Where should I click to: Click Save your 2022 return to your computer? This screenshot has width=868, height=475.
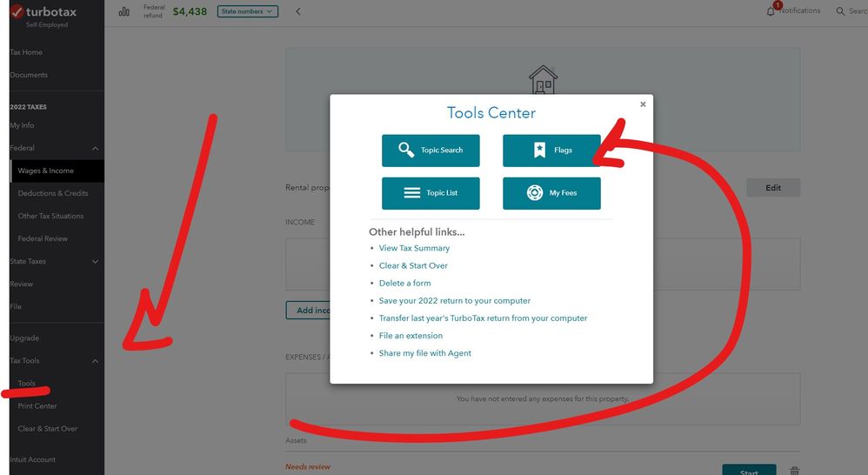coord(455,301)
